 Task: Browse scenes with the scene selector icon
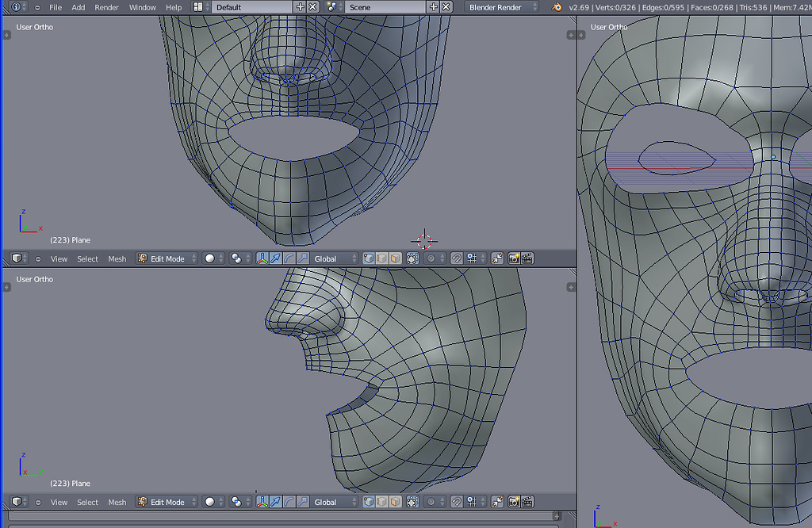click(x=334, y=7)
